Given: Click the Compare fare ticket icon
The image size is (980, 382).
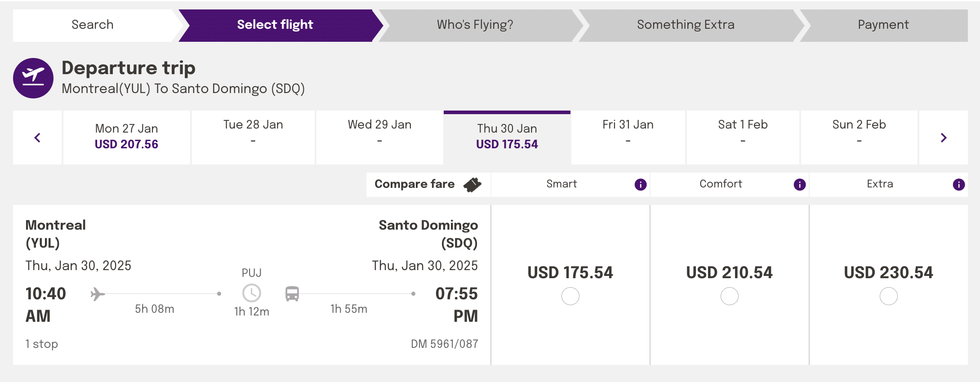Looking at the screenshot, I should pyautogui.click(x=472, y=184).
